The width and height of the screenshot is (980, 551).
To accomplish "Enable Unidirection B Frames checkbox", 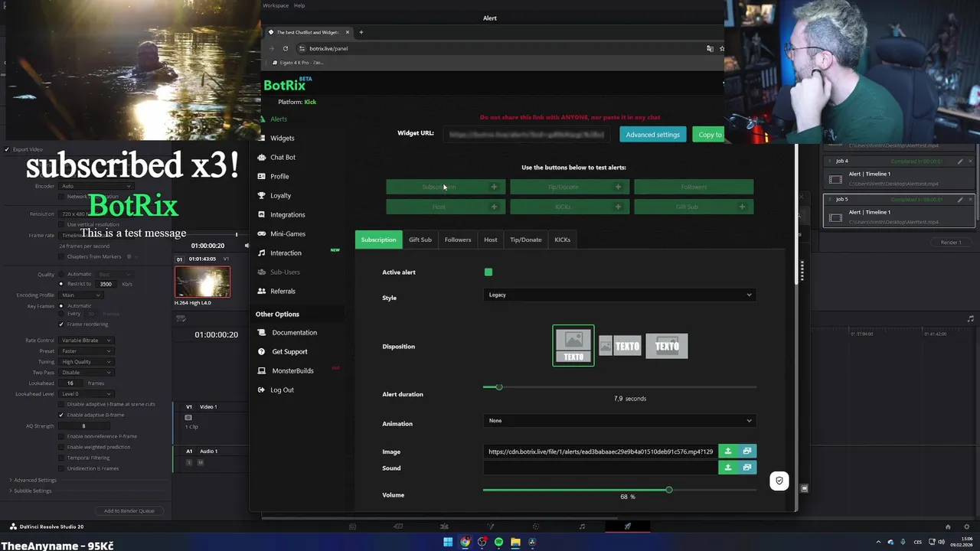I will tap(61, 468).
